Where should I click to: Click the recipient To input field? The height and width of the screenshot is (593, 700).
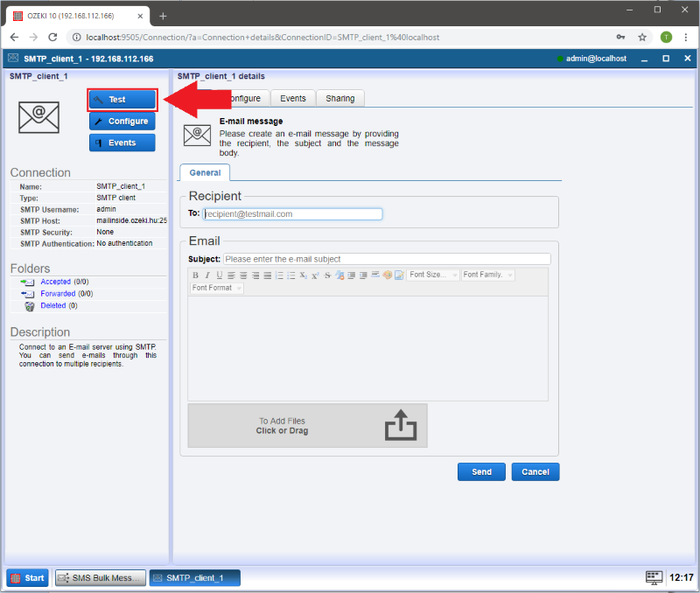(x=292, y=213)
